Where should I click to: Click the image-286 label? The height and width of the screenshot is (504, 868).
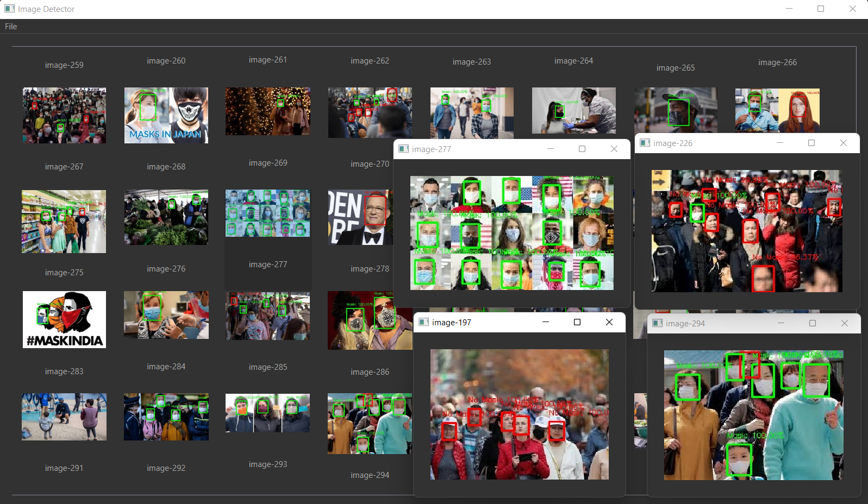coord(370,372)
